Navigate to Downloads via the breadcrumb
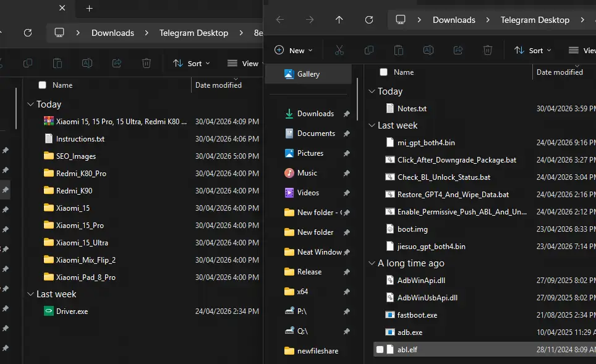The width and height of the screenshot is (596, 364). [x=454, y=19]
